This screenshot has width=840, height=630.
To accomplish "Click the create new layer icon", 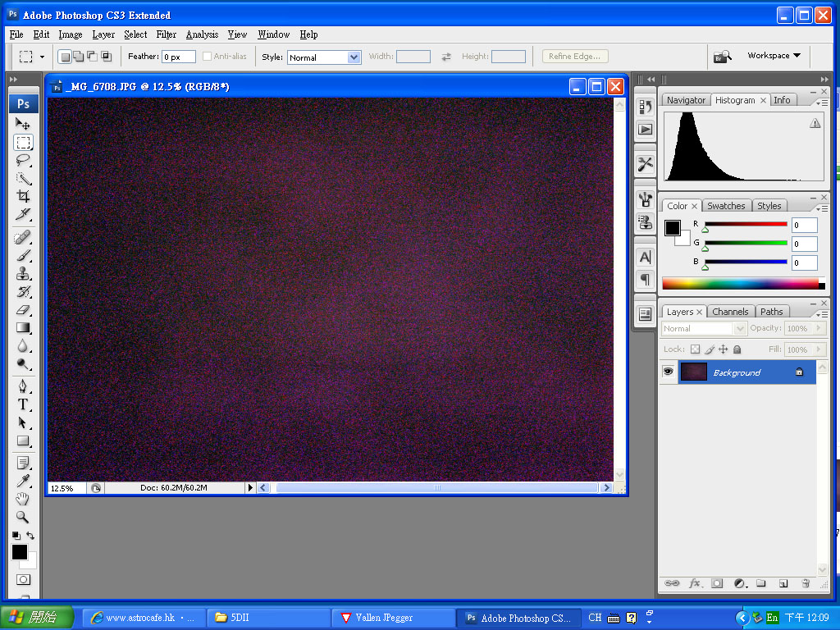I will coord(783,583).
